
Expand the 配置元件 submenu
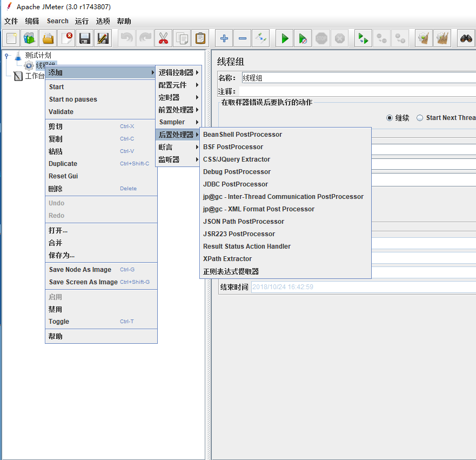pos(178,85)
